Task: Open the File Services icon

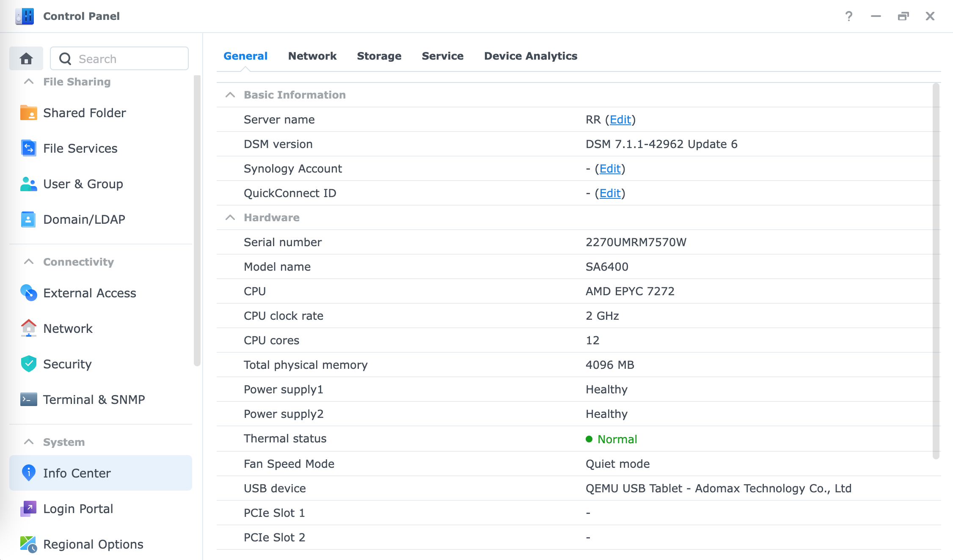Action: (x=28, y=148)
